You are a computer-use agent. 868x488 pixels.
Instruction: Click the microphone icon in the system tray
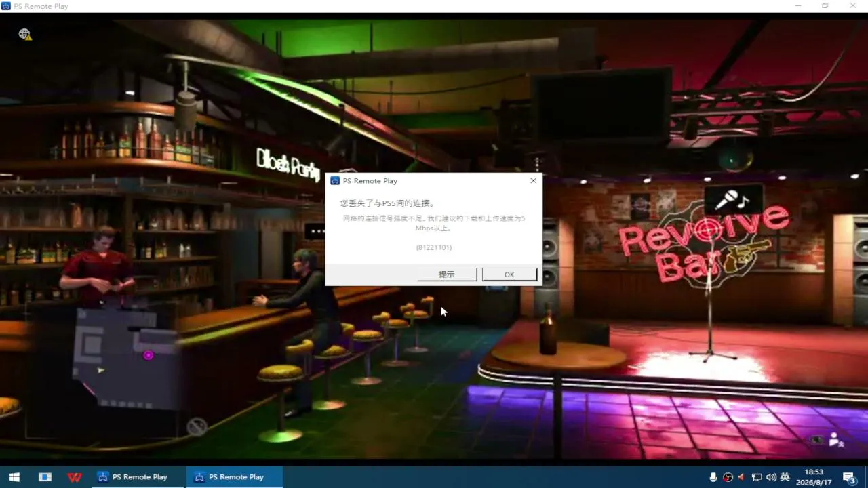tap(713, 477)
